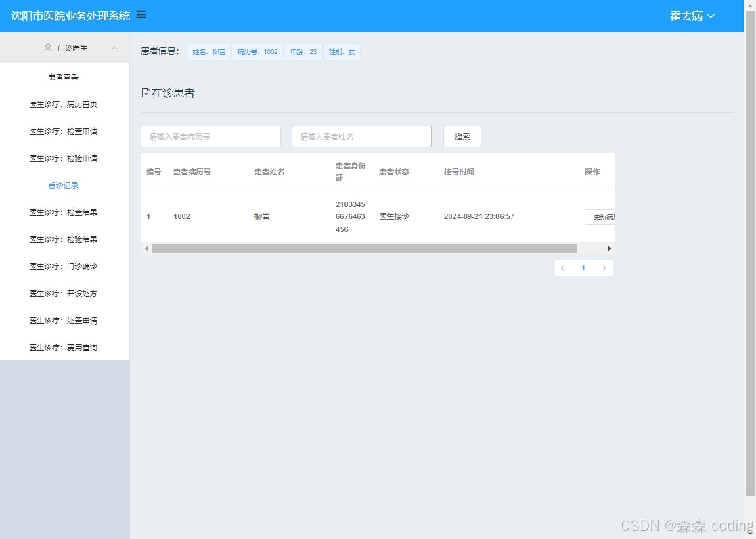Open 医生诊疗：处置申请

pyautogui.click(x=63, y=320)
